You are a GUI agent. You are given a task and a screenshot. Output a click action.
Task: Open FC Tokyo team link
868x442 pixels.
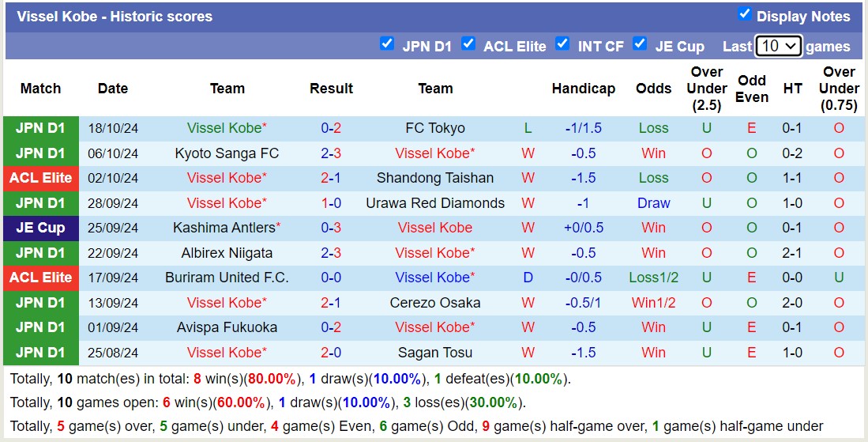435,128
